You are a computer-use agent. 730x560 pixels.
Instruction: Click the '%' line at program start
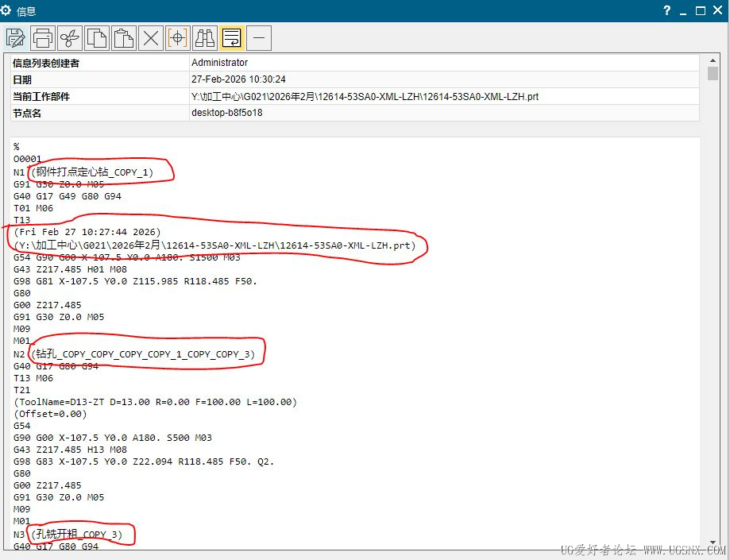(17, 147)
